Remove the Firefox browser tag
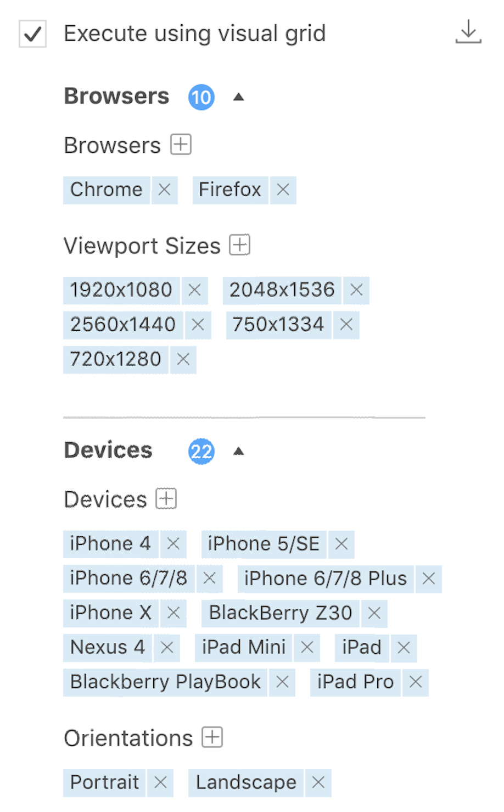The width and height of the screenshot is (504, 812). (283, 190)
